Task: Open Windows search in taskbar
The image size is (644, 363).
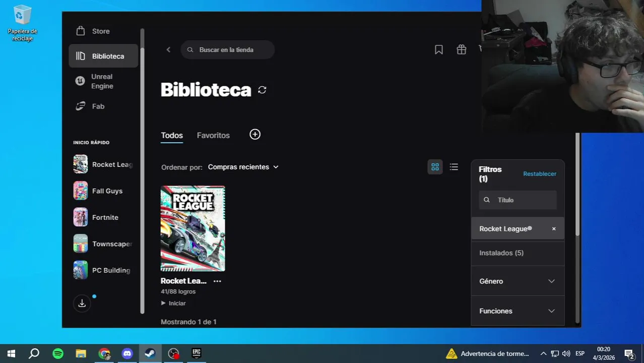Action: pos(34,353)
